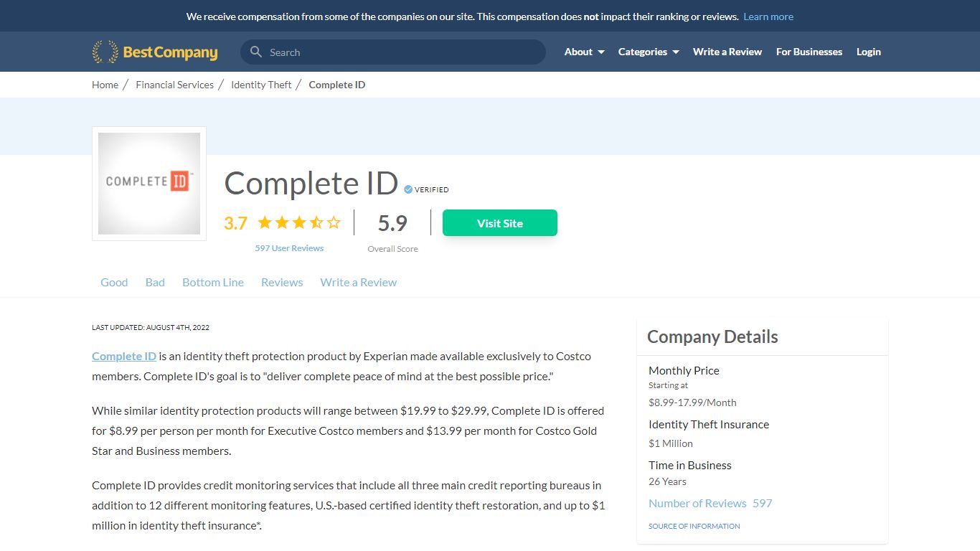Click the Login link
Image resolution: width=980 pixels, height=551 pixels.
pyautogui.click(x=869, y=52)
